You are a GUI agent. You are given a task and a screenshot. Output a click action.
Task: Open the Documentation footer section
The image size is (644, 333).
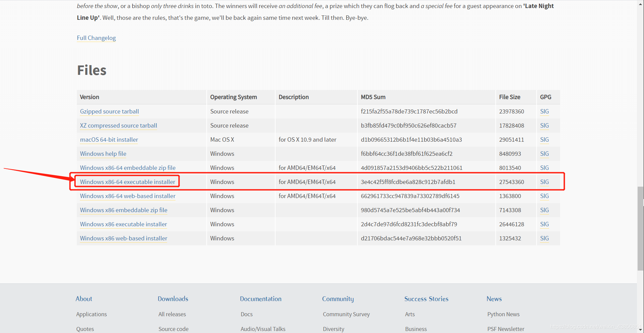pos(261,299)
